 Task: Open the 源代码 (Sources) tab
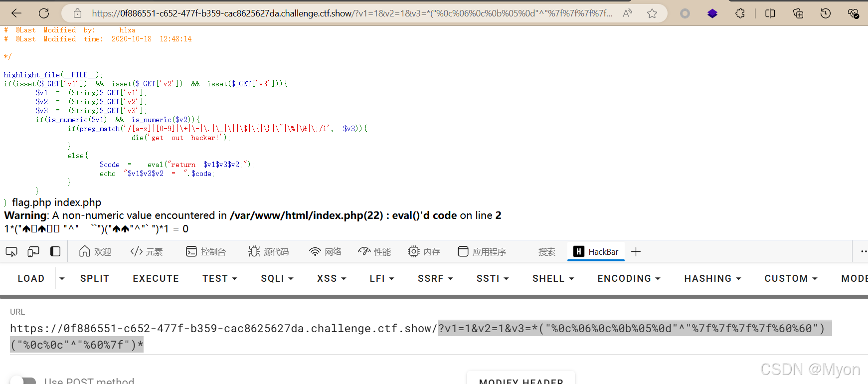point(269,252)
